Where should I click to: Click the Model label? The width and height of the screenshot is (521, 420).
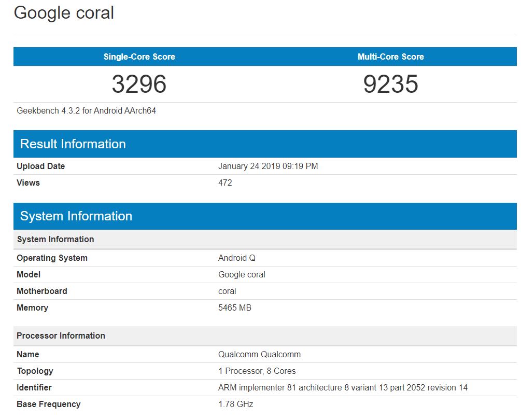pos(29,274)
